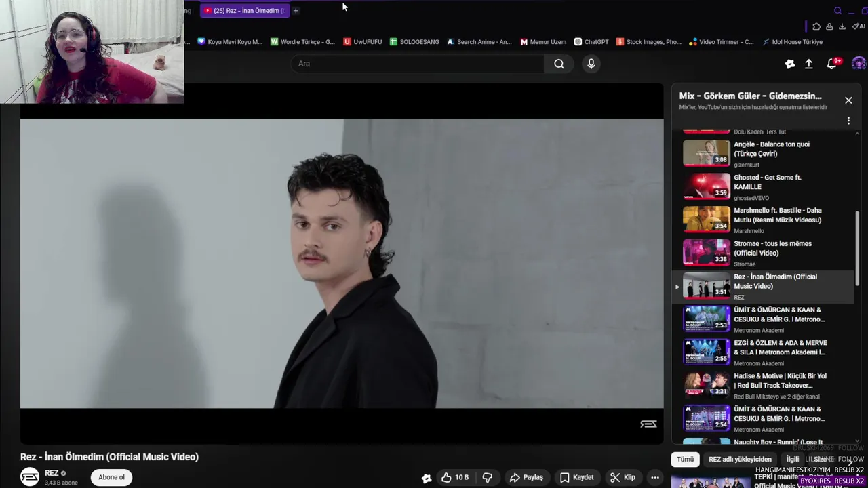Open UwUFUFU bookmark
The image size is (868, 488).
click(x=363, y=42)
